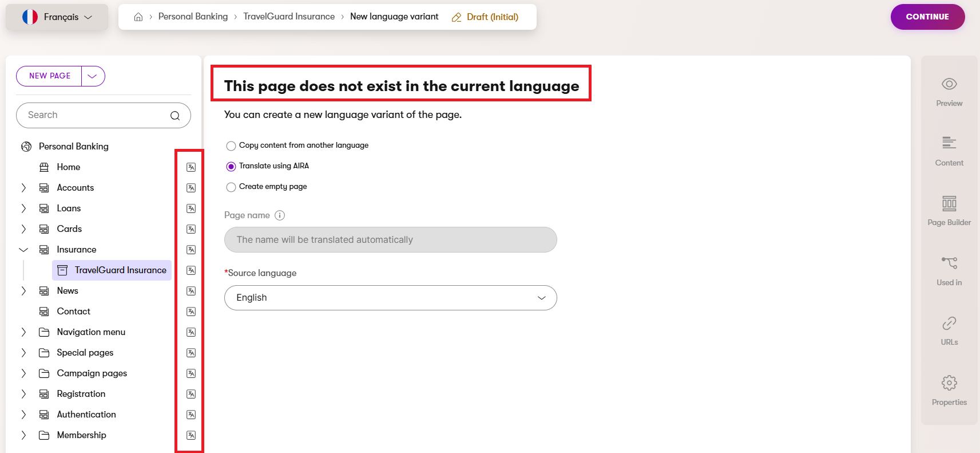Go to Personal Banking breadcrumb
This screenshot has height=453, width=980.
[193, 17]
